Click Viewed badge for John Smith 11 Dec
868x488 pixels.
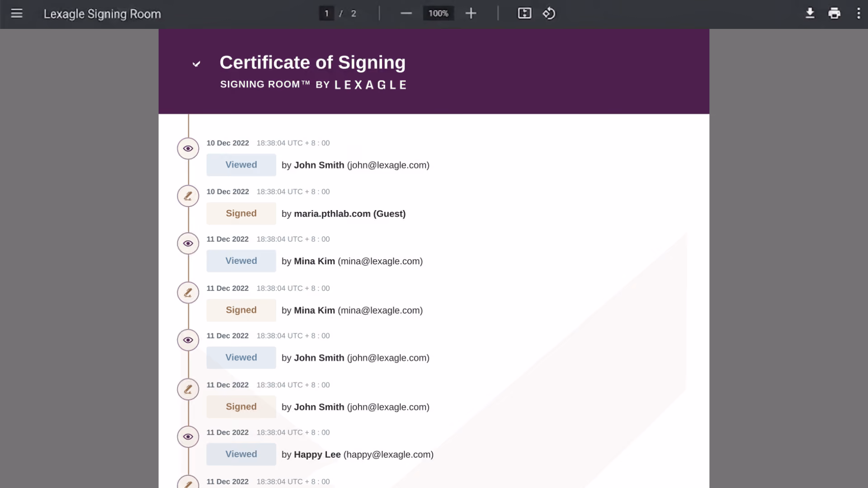click(x=241, y=357)
